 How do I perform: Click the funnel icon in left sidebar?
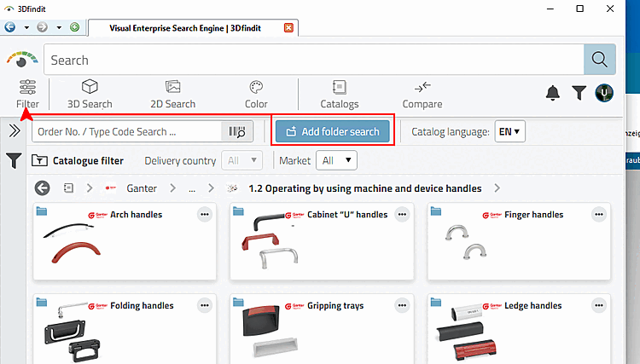click(14, 160)
